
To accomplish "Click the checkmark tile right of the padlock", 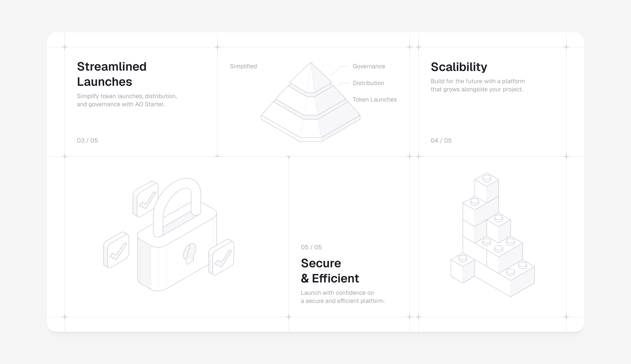I will tap(221, 257).
